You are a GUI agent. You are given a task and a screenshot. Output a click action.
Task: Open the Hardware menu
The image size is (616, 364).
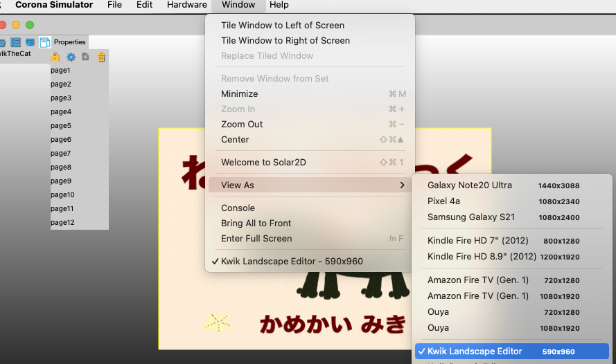[x=187, y=5]
